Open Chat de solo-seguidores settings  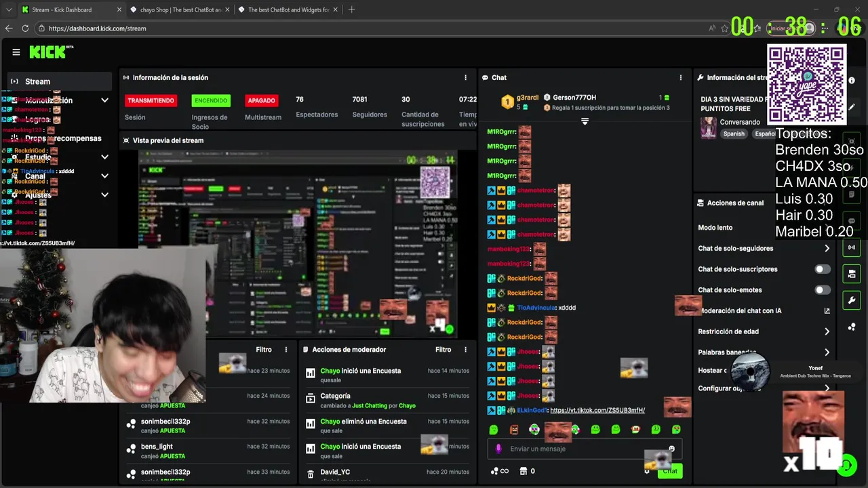[764, 248]
